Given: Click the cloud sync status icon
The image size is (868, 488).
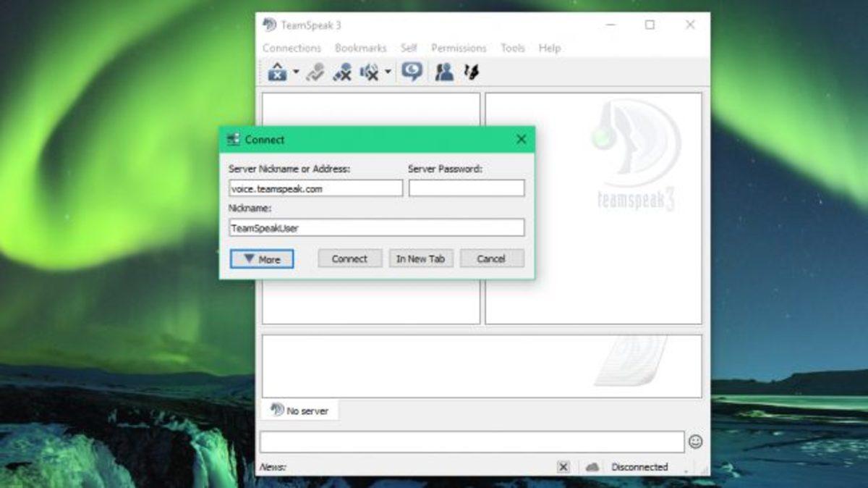Looking at the screenshot, I should (x=592, y=467).
